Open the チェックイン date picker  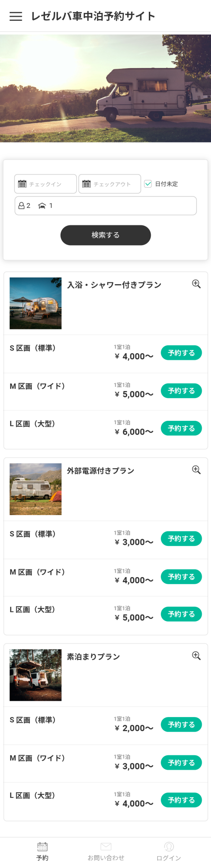point(46,184)
